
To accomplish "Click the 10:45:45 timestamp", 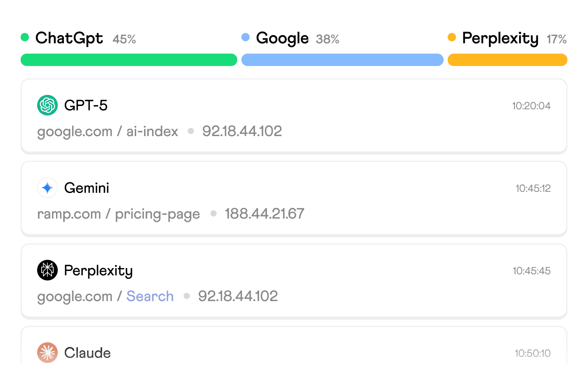I will coord(531,271).
